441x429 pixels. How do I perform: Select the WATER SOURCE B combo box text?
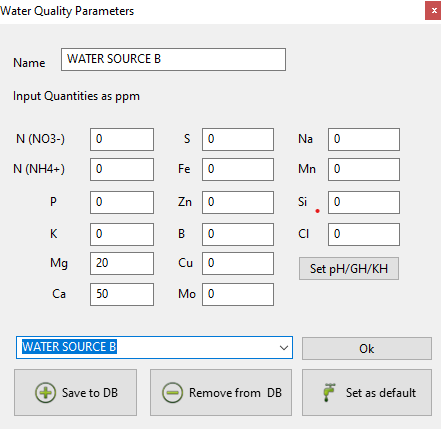click(69, 347)
